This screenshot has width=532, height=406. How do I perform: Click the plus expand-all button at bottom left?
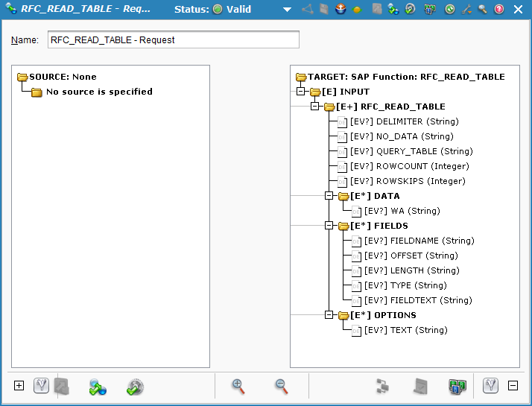pos(19,386)
